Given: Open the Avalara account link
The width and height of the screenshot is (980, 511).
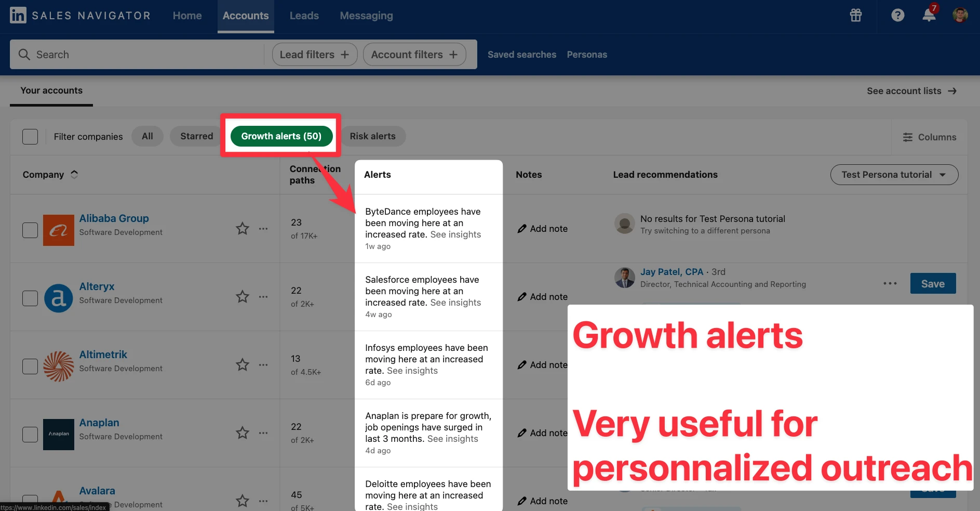Looking at the screenshot, I should [97, 491].
